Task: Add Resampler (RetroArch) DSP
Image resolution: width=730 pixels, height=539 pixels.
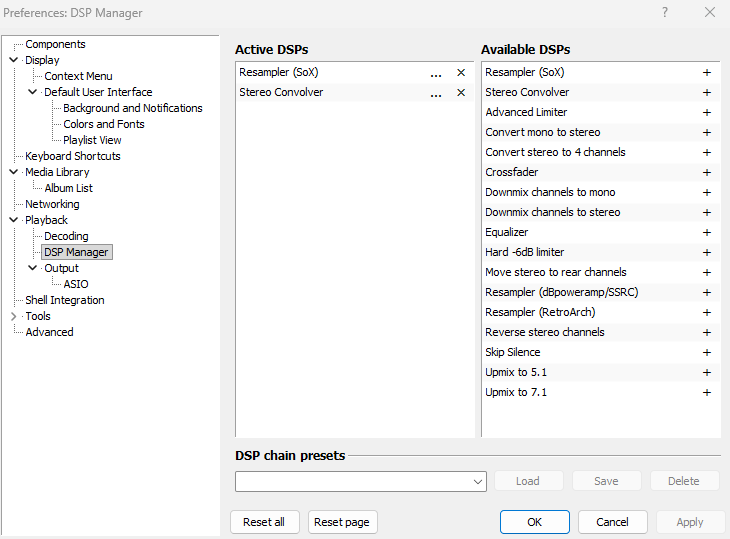Action: (707, 313)
